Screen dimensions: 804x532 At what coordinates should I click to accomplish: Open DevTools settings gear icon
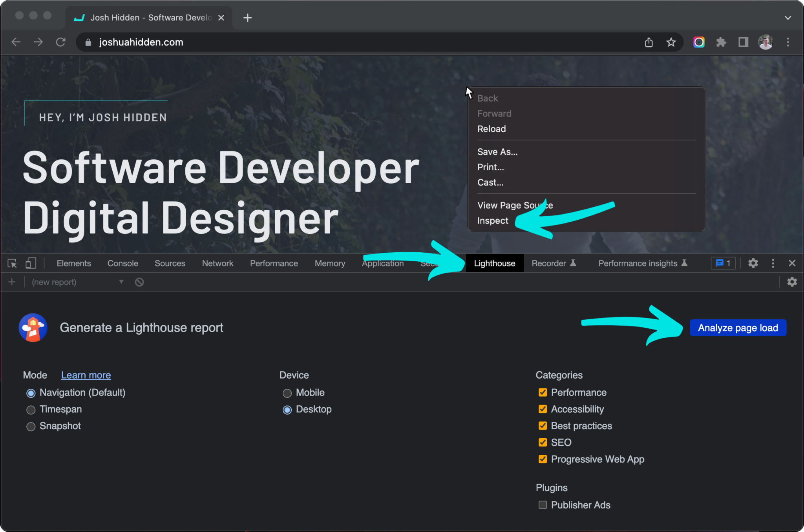click(x=753, y=263)
